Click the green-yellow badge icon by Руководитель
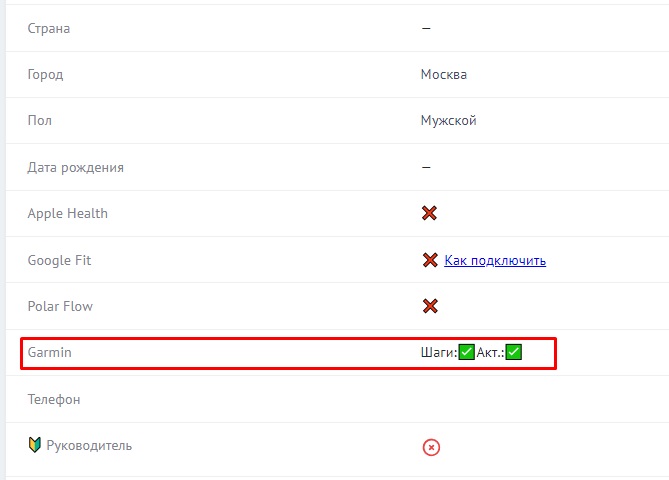Viewport: 669px width, 480px height. 34,445
